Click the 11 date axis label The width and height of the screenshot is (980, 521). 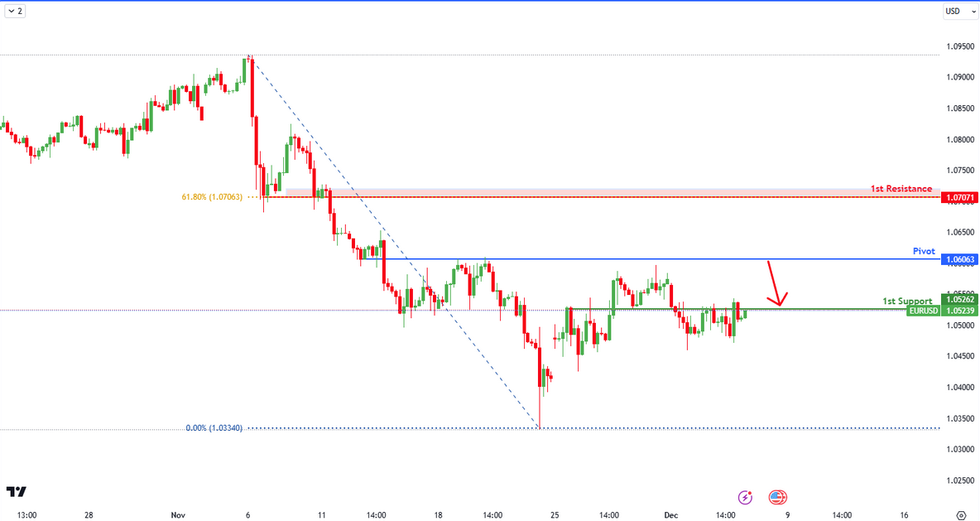[322, 515]
